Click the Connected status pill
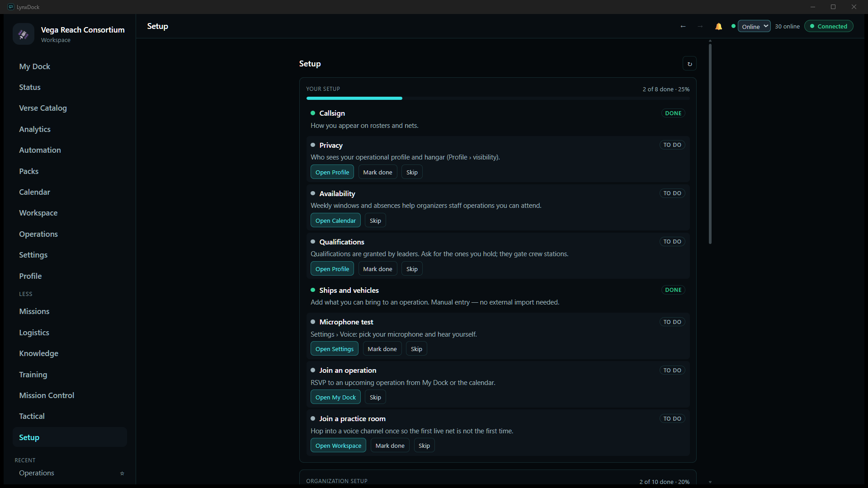 (829, 27)
